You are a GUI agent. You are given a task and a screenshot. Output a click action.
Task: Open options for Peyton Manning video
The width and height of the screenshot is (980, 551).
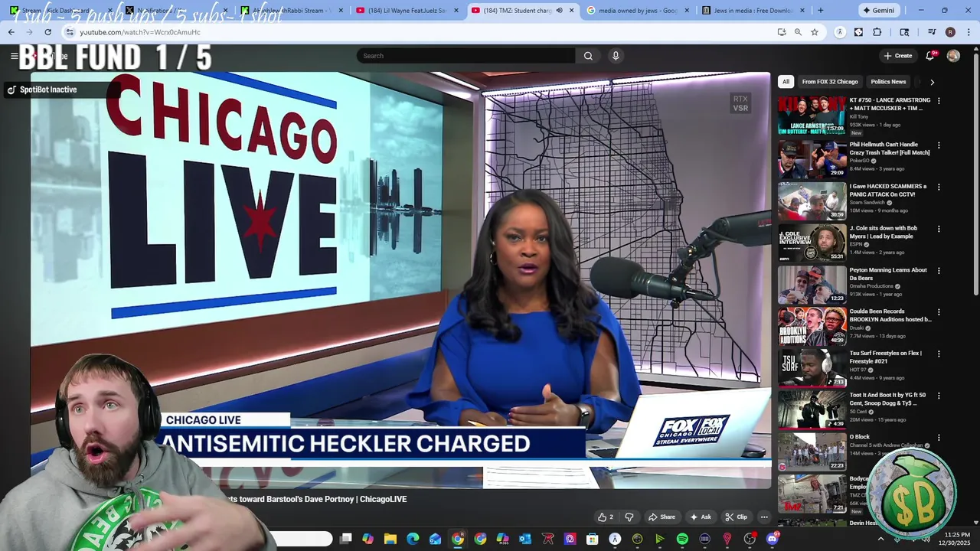click(x=939, y=270)
